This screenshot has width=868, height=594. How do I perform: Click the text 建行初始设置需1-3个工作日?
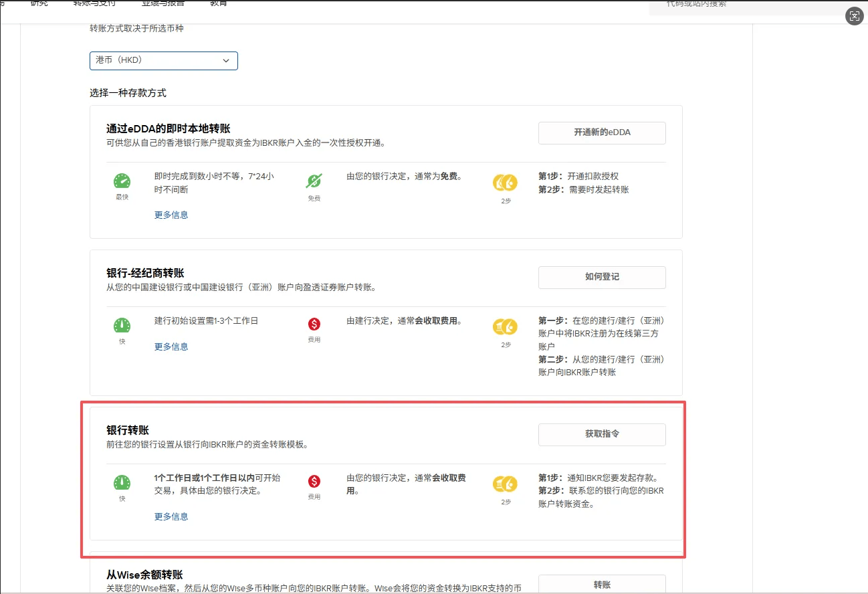click(206, 321)
